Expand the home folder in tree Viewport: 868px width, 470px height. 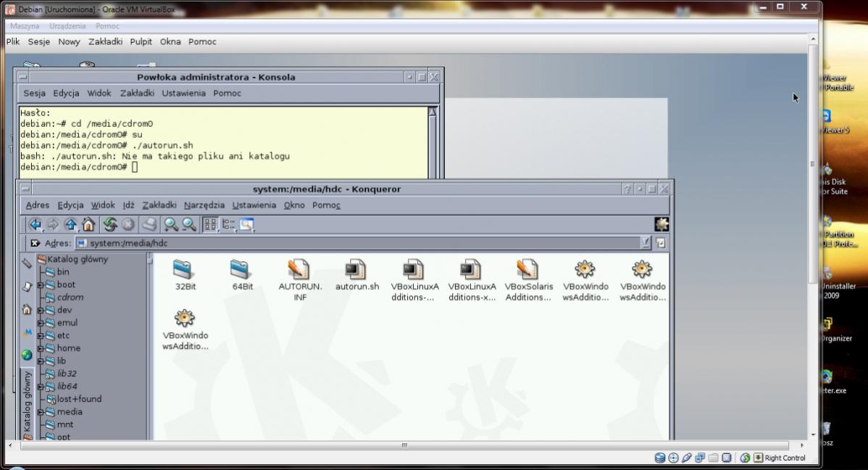coord(41,348)
